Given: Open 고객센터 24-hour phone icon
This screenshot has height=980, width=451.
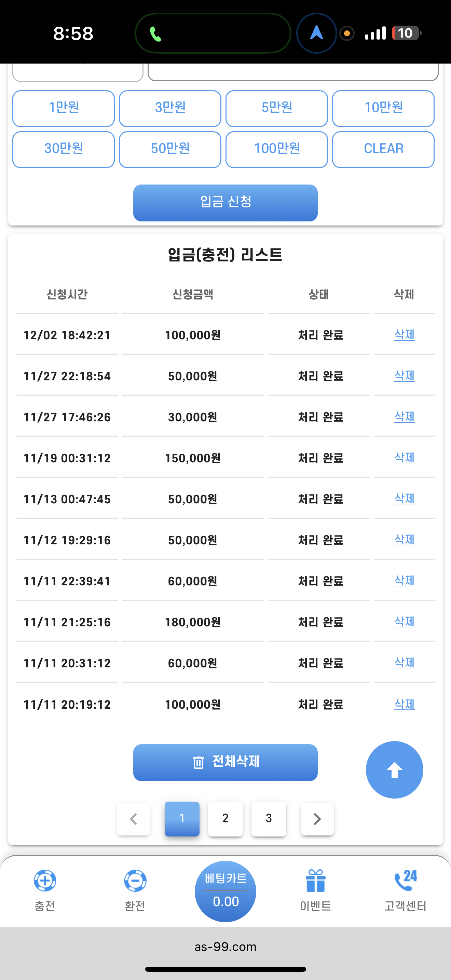Looking at the screenshot, I should pyautogui.click(x=405, y=880).
